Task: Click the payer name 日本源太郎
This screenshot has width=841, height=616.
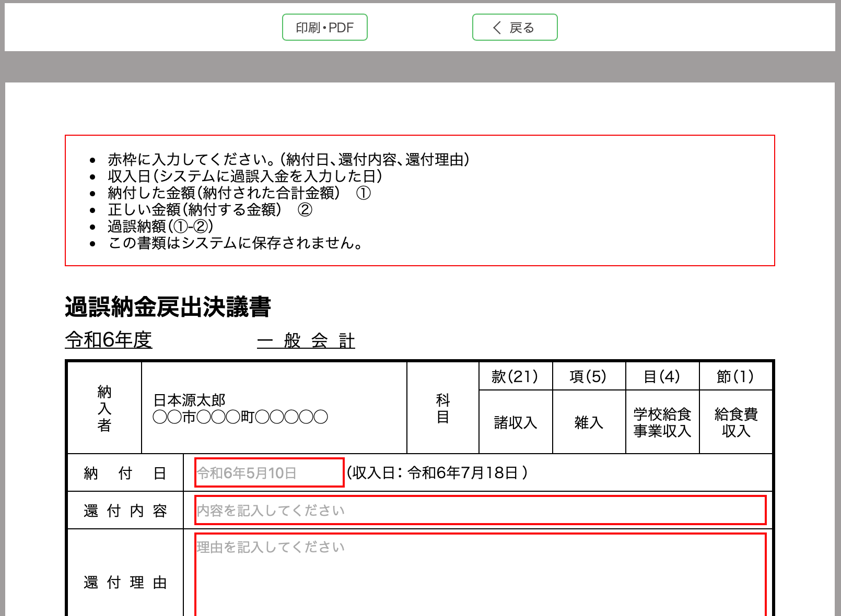Action: 189,400
